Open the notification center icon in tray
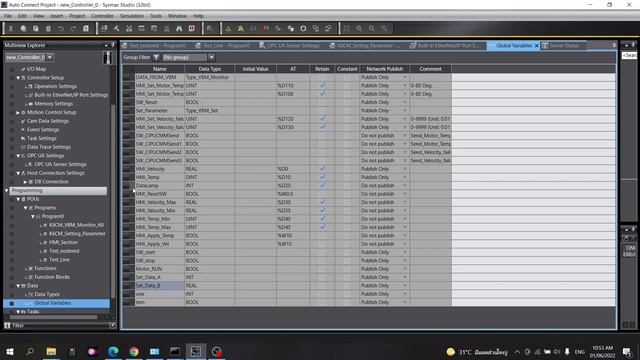Viewport: 640px width, 360px height. click(627, 351)
